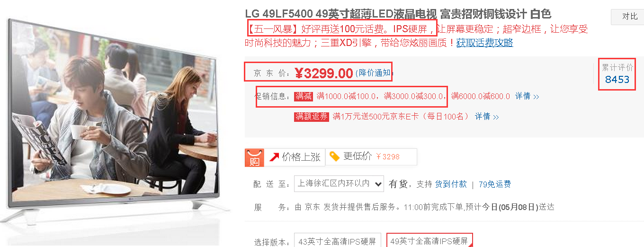Click the 满减 promotion badge
644x247 pixels.
coord(304,96)
